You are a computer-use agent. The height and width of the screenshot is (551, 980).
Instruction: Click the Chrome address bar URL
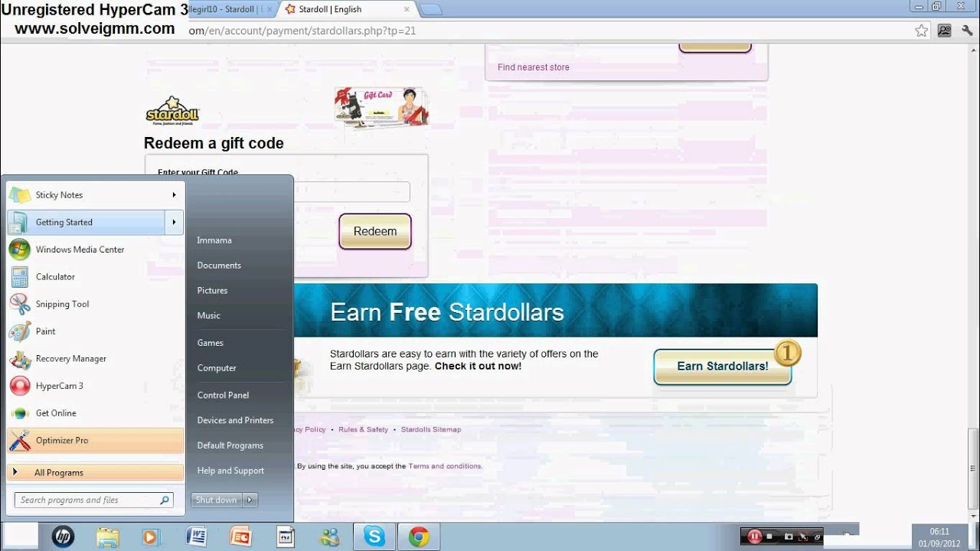pyautogui.click(x=302, y=31)
